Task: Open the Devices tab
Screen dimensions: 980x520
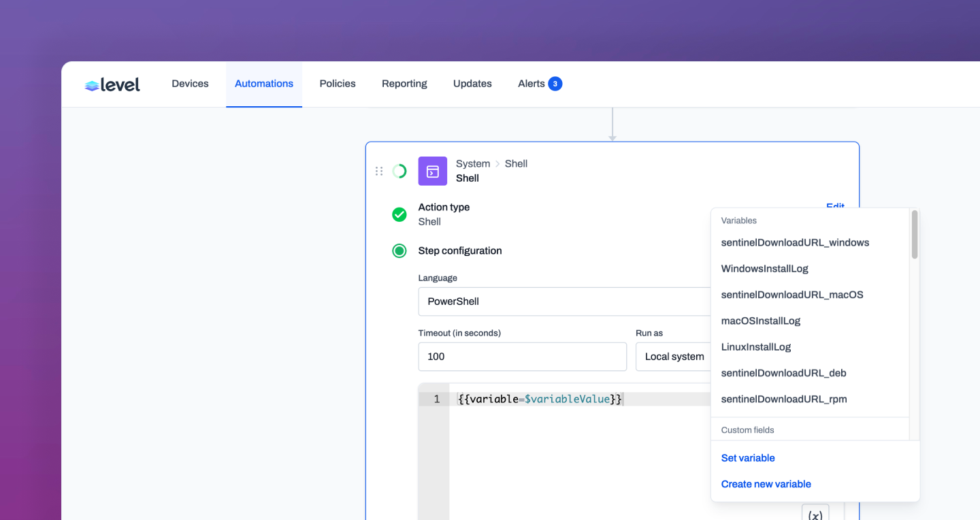Action: click(x=190, y=84)
